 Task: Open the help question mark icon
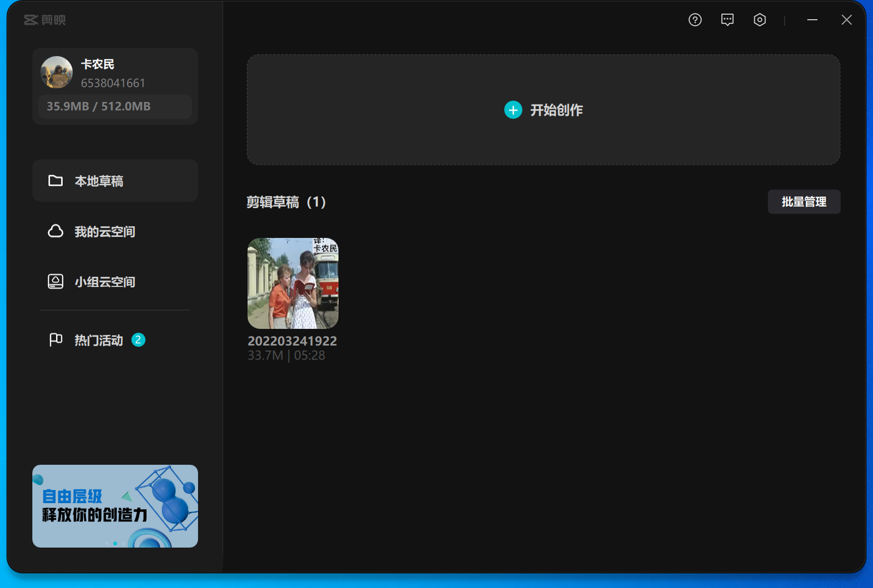pos(695,20)
